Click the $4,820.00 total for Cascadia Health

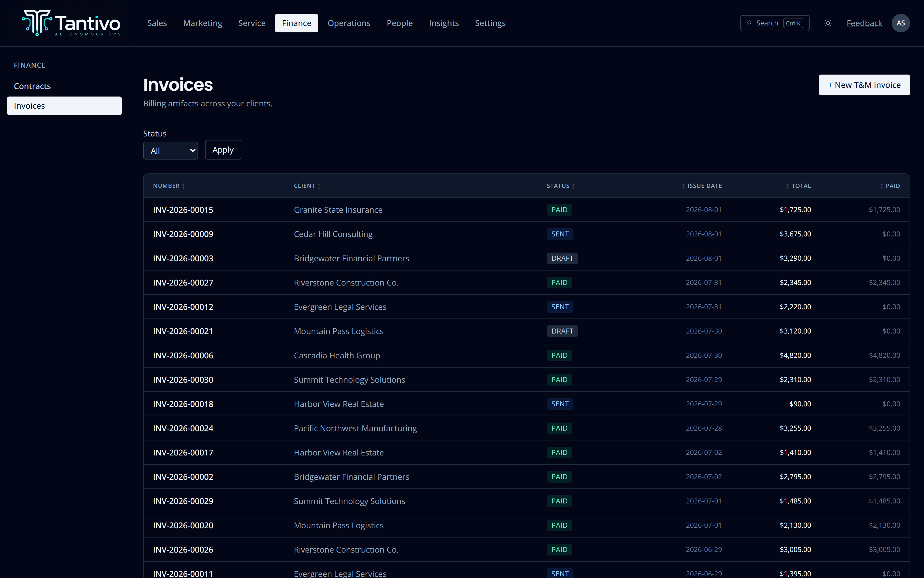pyautogui.click(x=795, y=355)
